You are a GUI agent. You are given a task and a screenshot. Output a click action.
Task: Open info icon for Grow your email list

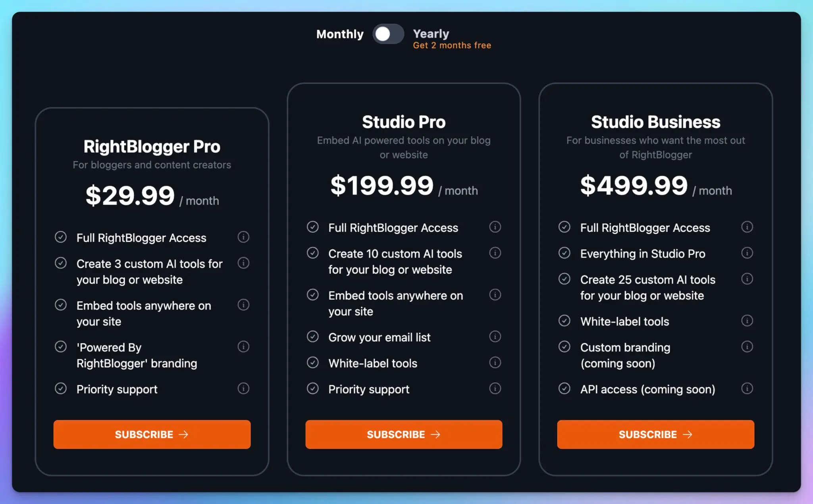(x=495, y=337)
